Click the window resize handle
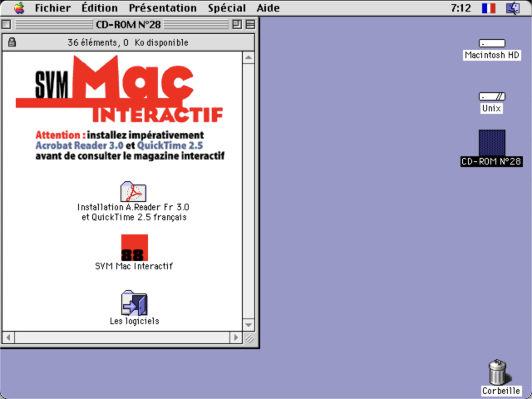The width and height of the screenshot is (532, 399). [249, 338]
